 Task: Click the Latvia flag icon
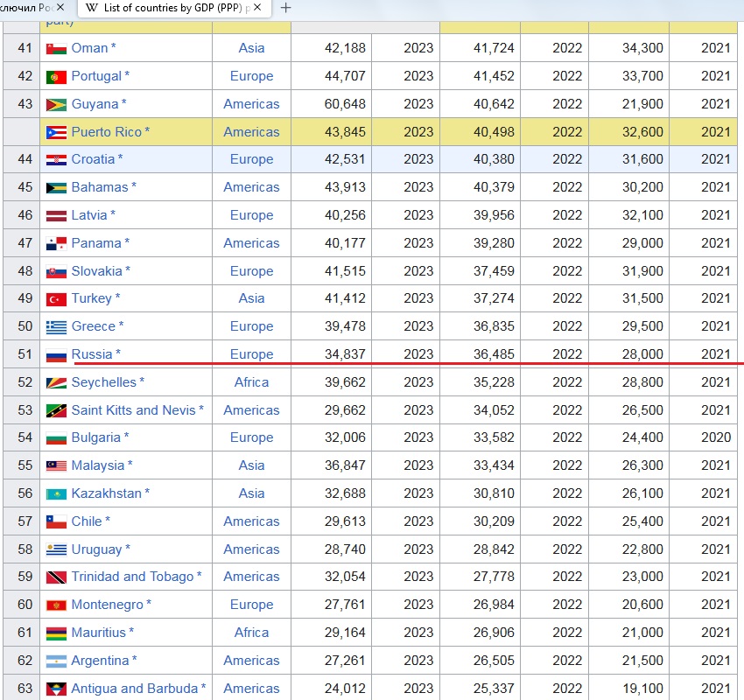pyautogui.click(x=56, y=216)
